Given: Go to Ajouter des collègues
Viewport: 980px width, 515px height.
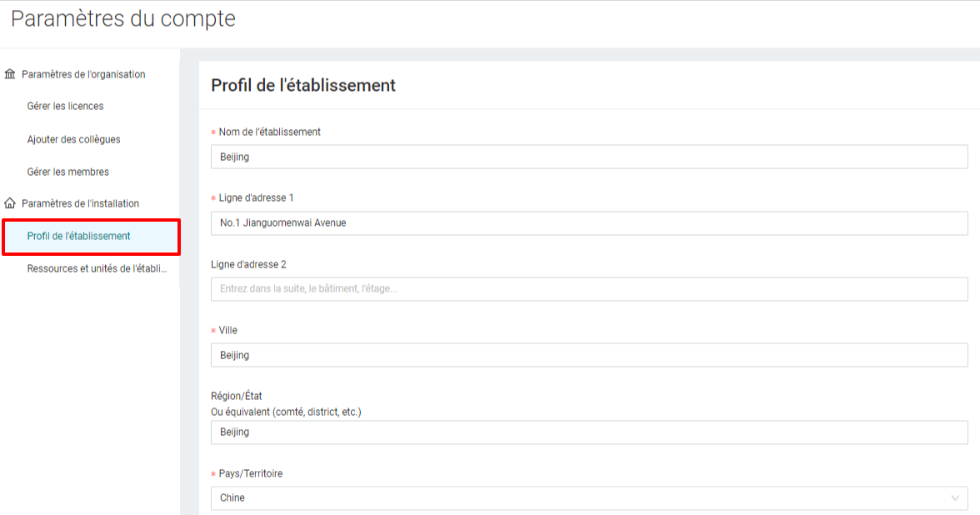Looking at the screenshot, I should click(x=73, y=139).
